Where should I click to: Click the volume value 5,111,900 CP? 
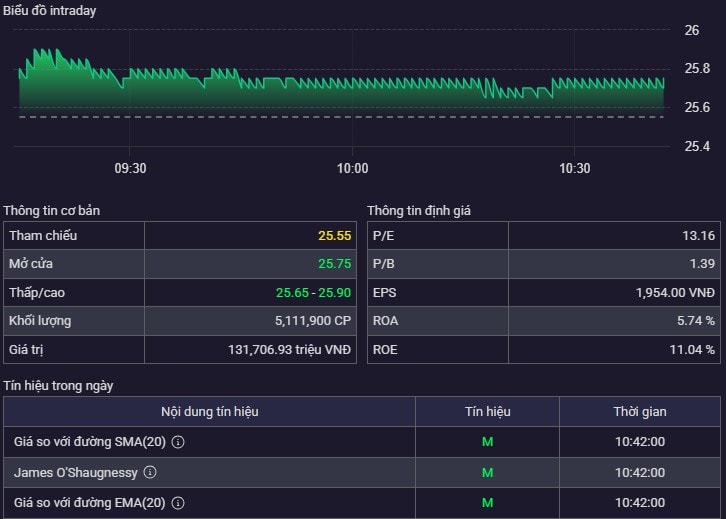click(x=313, y=321)
